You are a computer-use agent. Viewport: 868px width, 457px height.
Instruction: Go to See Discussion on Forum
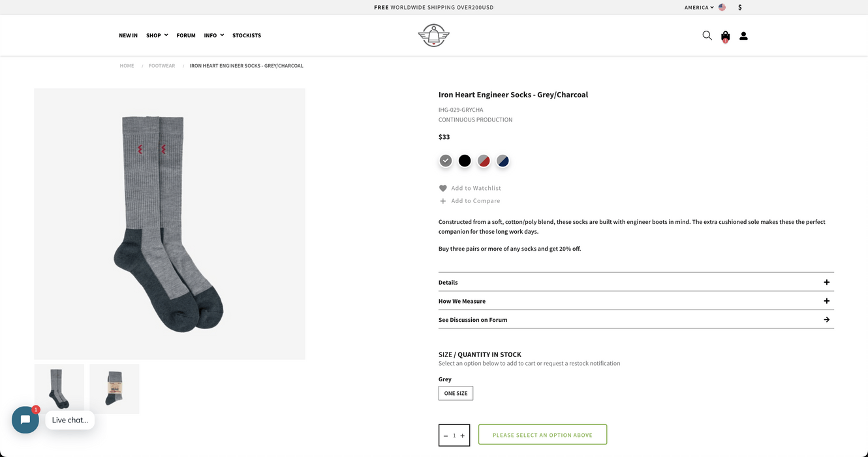click(636, 319)
